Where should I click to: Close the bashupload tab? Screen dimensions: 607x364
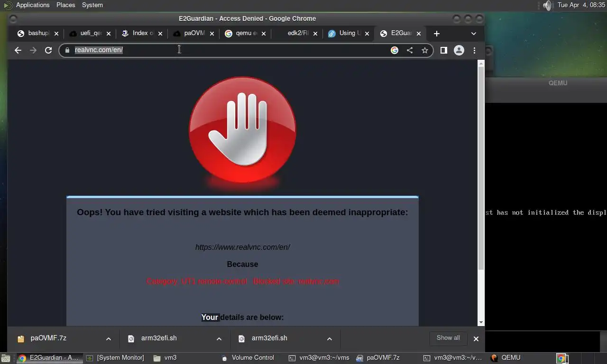point(56,34)
